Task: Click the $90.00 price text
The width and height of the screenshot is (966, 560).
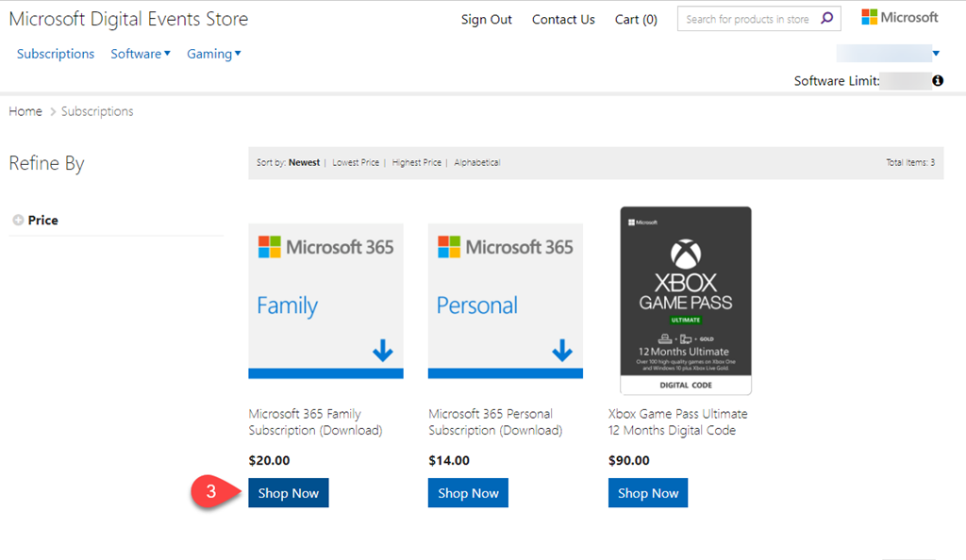Action: [x=629, y=460]
